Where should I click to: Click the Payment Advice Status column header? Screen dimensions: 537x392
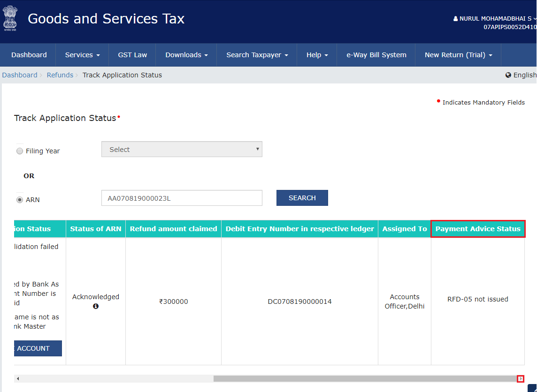click(x=478, y=229)
